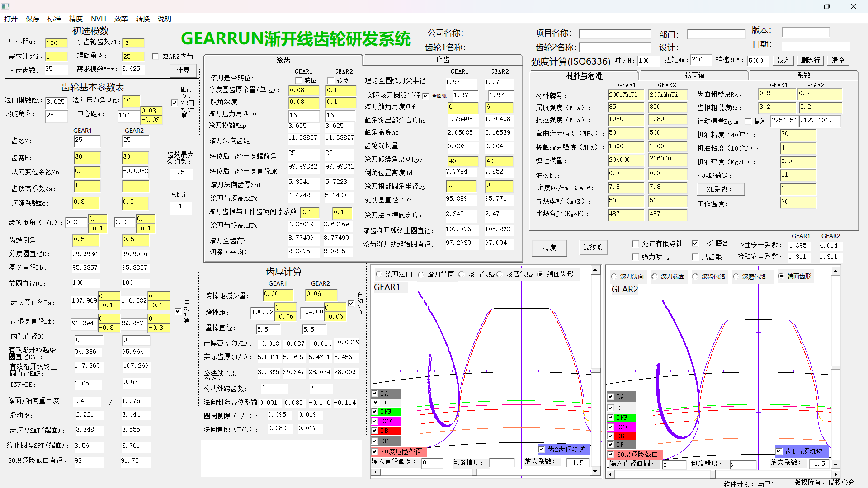This screenshot has width=868, height=488.
Task: Toggle 允许有限点蚀 checkbox
Action: (636, 244)
